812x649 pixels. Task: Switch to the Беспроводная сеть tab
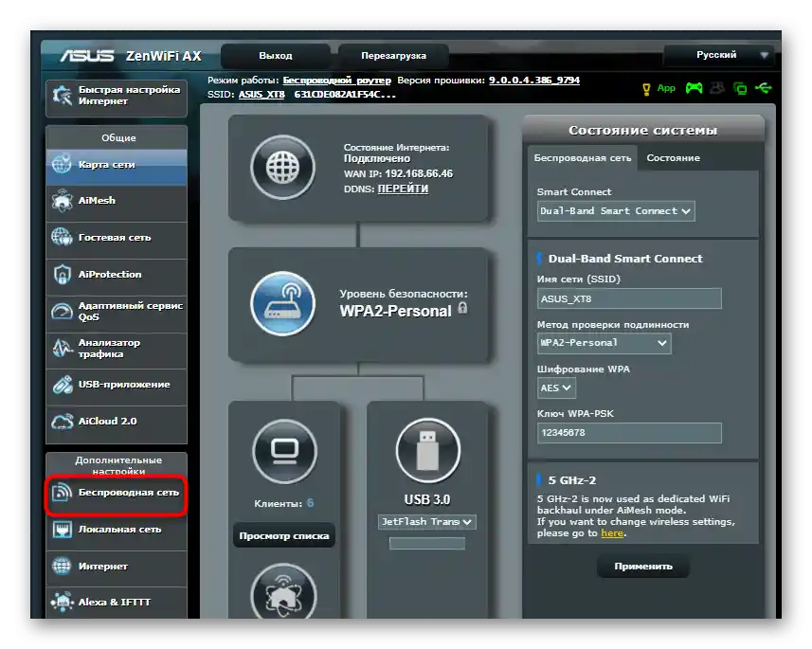(x=582, y=158)
